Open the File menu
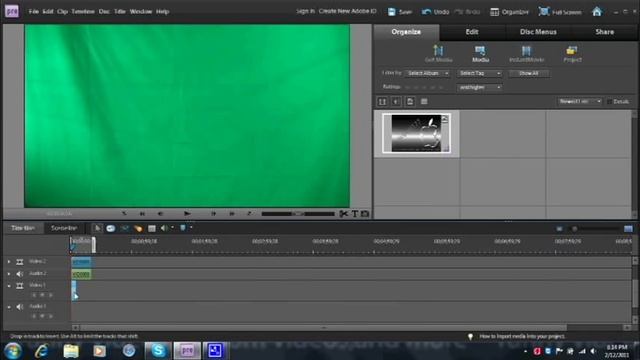Screen dimensions: 640x360 (33, 11)
